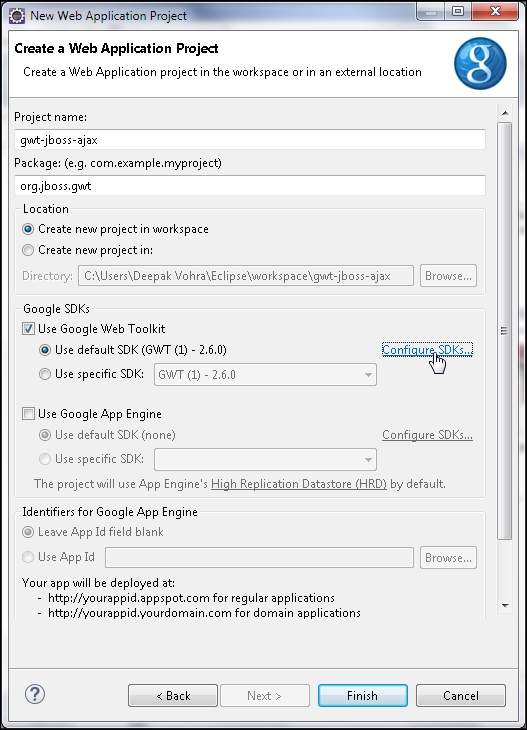The width and height of the screenshot is (527, 730).
Task: Click the Google SDKs group label
Action: click(x=56, y=309)
